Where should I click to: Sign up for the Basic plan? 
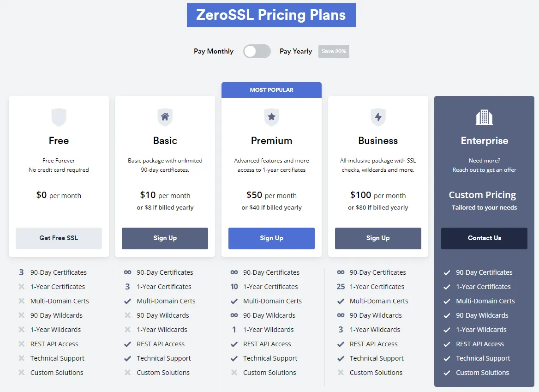pyautogui.click(x=165, y=238)
